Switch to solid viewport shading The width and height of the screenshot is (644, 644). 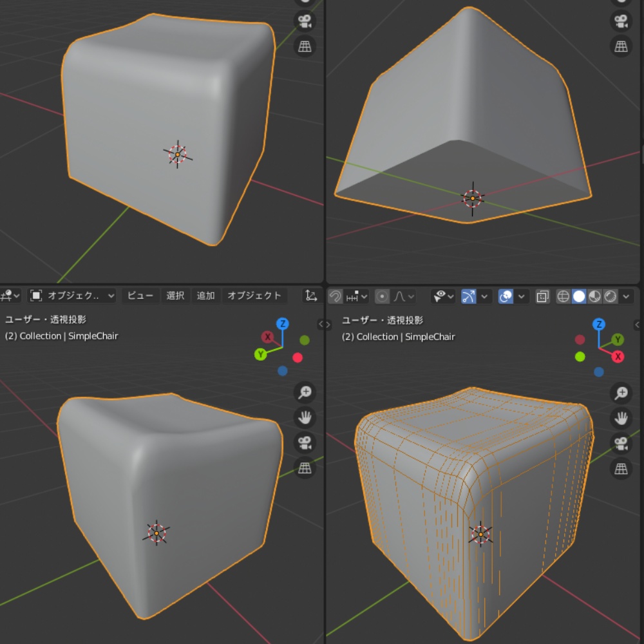(x=579, y=296)
